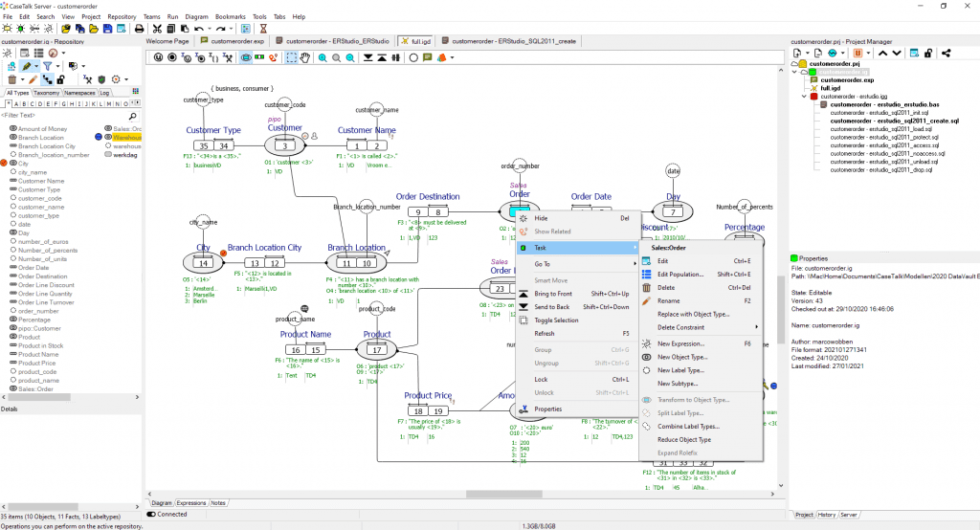Toggle the highlighted tree-link button in repository toolbar
Image resolution: width=980 pixels, height=530 pixels.
point(48,79)
